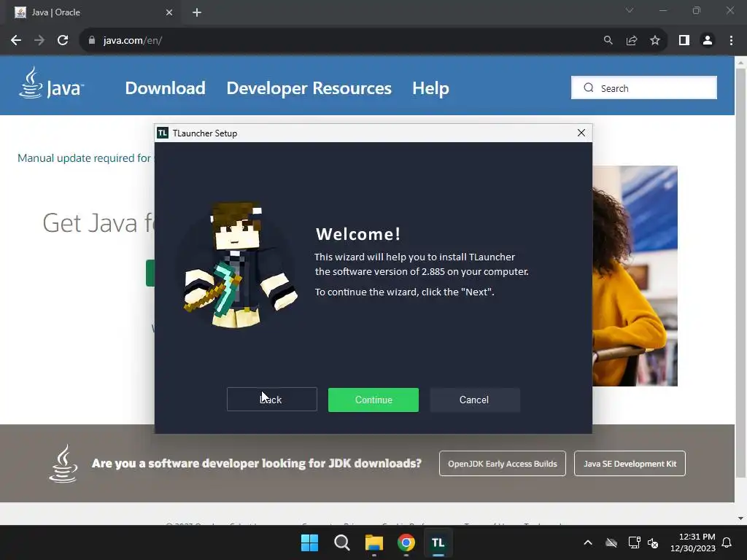Viewport: 747px width, 560px height.
Task: Click Java SE Development Kit button
Action: click(x=630, y=463)
